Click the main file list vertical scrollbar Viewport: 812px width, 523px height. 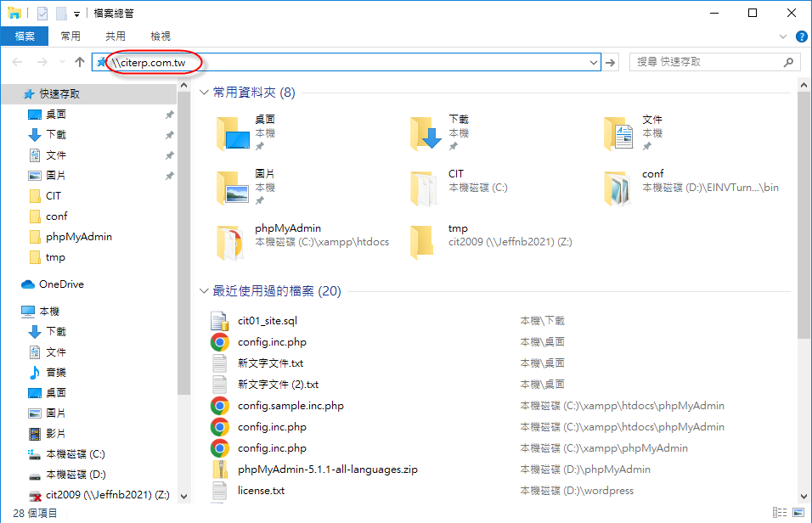(x=804, y=255)
